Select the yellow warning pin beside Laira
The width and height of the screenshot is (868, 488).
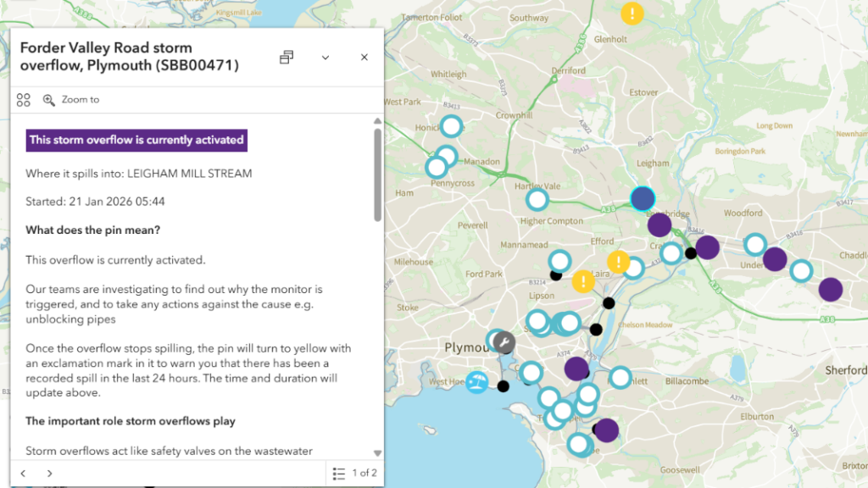pyautogui.click(x=583, y=281)
